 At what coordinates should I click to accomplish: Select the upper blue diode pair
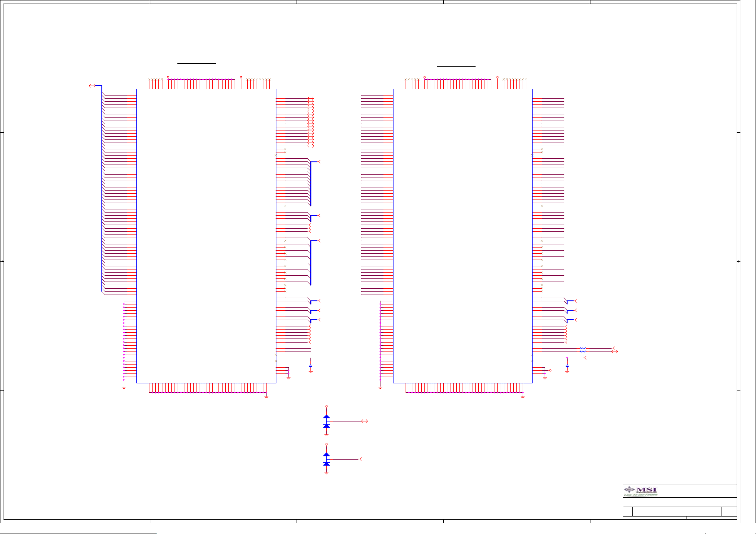326,421
